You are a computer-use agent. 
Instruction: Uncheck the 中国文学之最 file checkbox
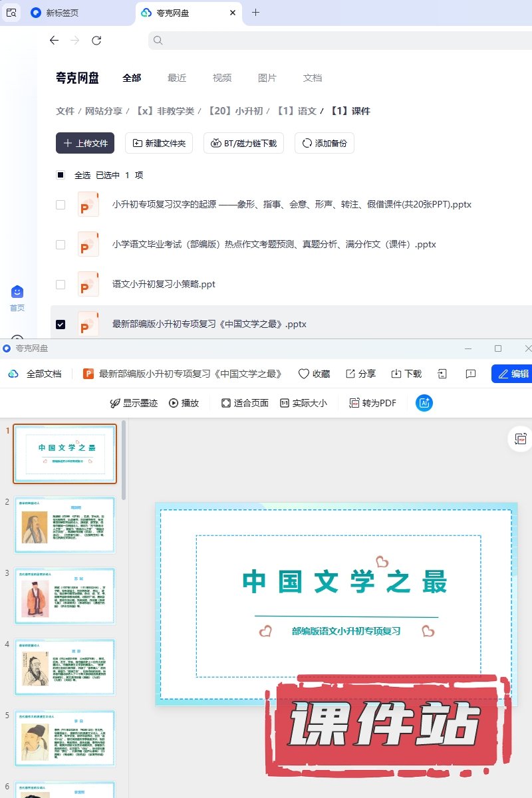[x=61, y=325]
